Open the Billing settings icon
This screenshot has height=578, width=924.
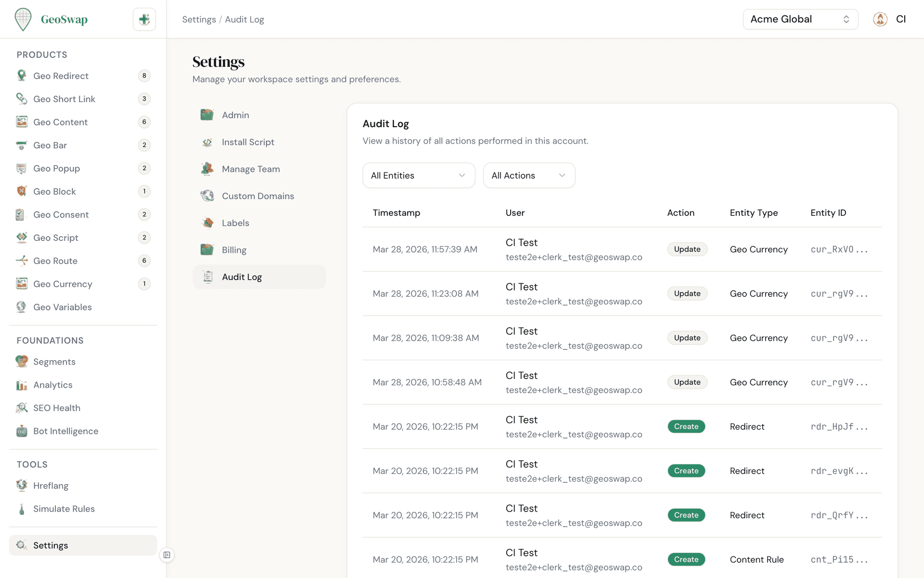207,250
